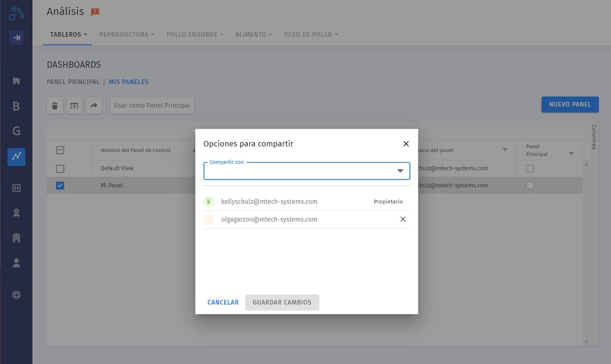Expand the ALIMENTO menu
This screenshot has width=611, height=364.
point(253,35)
